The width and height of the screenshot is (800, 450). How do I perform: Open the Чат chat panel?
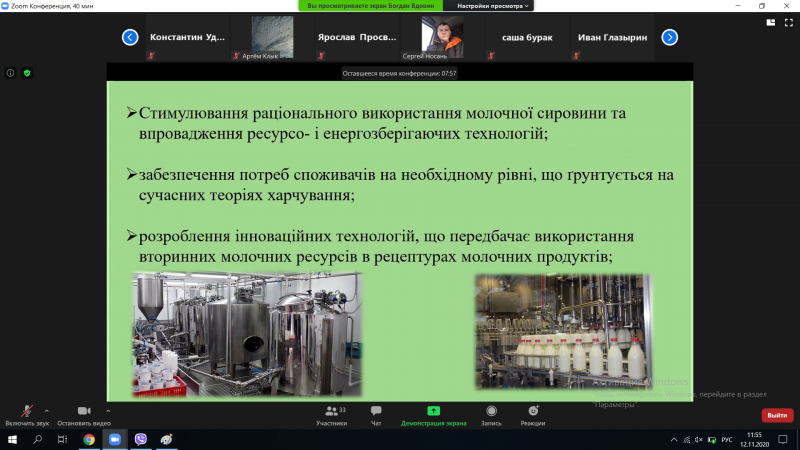[376, 416]
